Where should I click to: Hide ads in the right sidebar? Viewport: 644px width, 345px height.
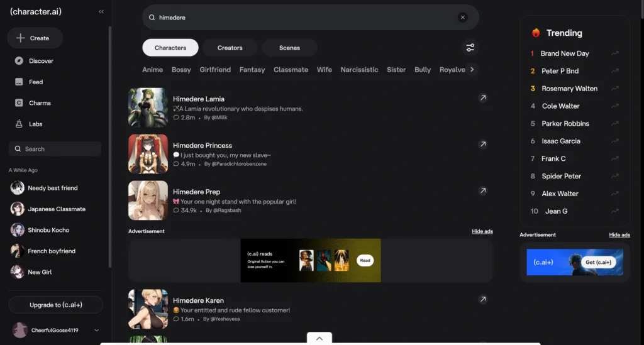click(619, 234)
